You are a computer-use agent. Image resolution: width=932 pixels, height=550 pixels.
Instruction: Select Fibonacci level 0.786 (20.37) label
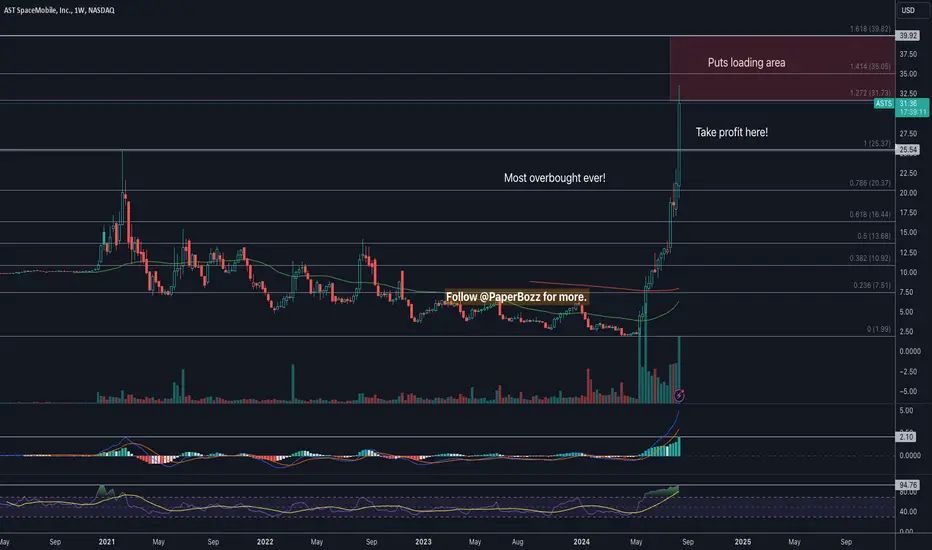point(870,183)
